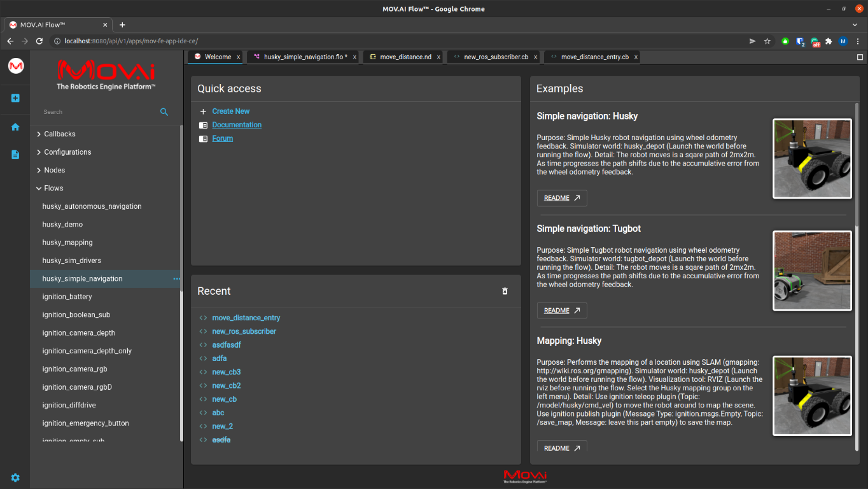The image size is (868, 489).
Task: Click the Search input field in sidebar
Action: [x=99, y=112]
